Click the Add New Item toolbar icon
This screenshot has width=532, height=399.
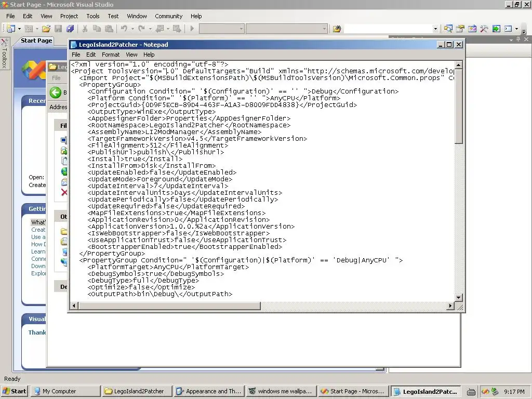pos(29,29)
